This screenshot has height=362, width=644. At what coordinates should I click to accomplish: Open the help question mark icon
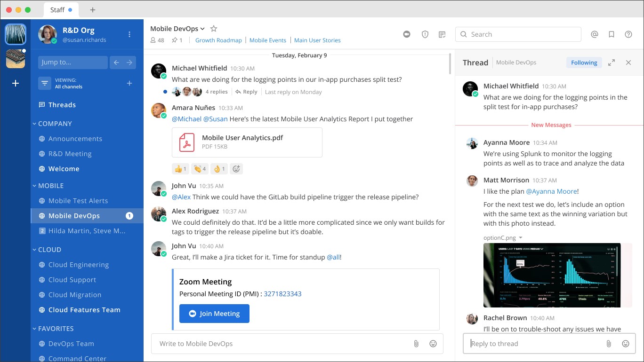[628, 34]
